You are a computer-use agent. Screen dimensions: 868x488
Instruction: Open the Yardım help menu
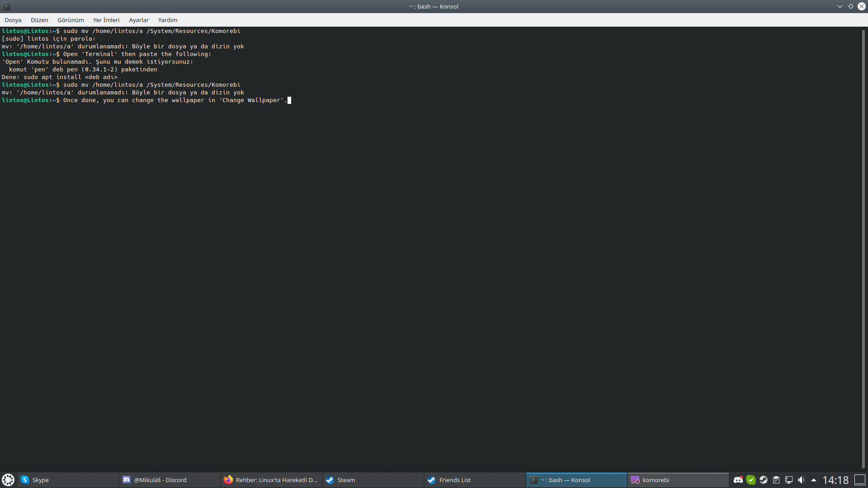click(x=168, y=20)
